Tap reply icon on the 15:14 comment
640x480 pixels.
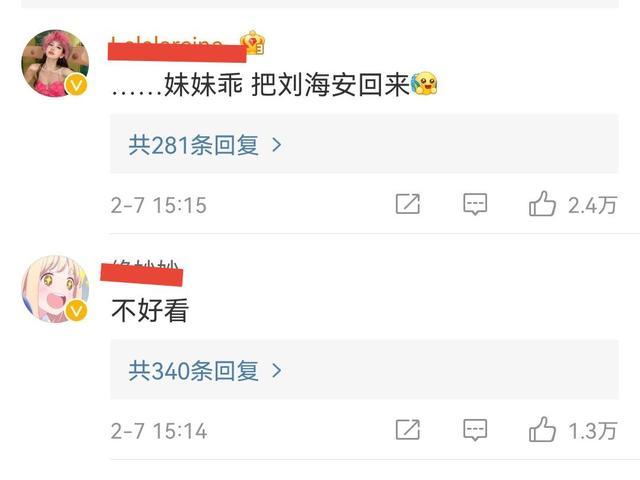coord(475,430)
